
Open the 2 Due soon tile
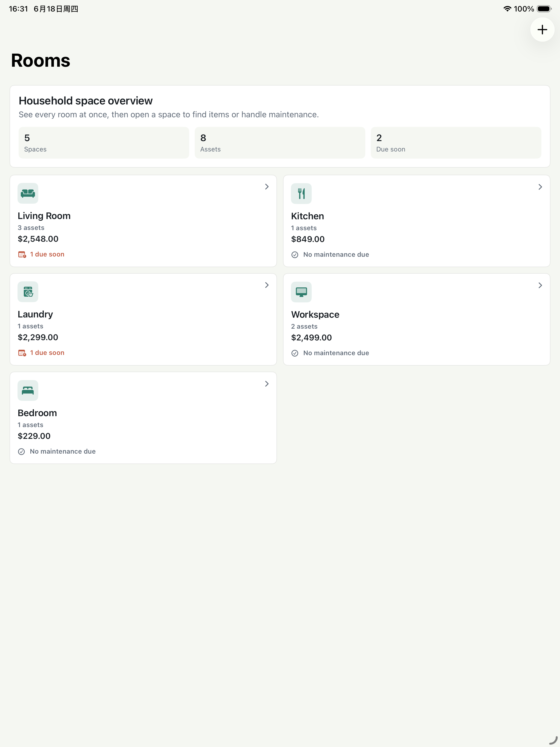456,143
